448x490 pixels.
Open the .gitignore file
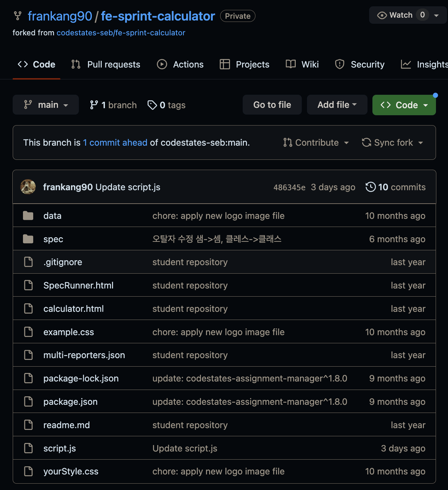coord(63,262)
